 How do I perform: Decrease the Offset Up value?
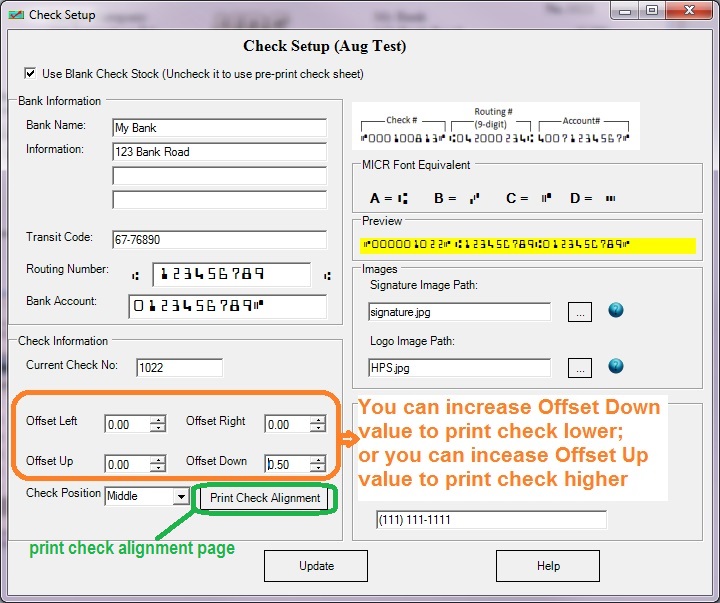[x=158, y=469]
